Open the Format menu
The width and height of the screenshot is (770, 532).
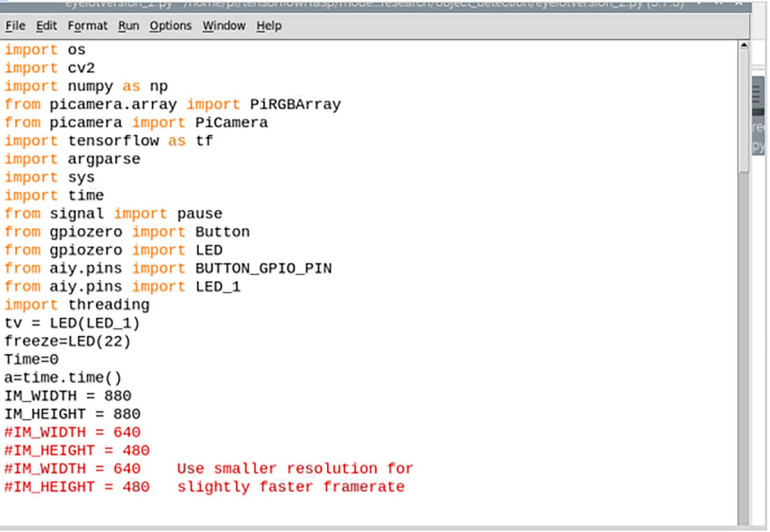(x=87, y=25)
